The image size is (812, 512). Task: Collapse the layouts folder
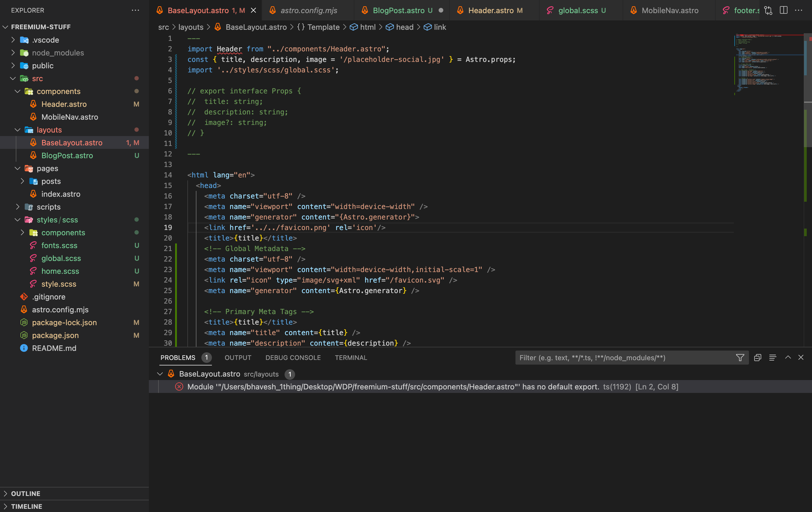pos(18,130)
